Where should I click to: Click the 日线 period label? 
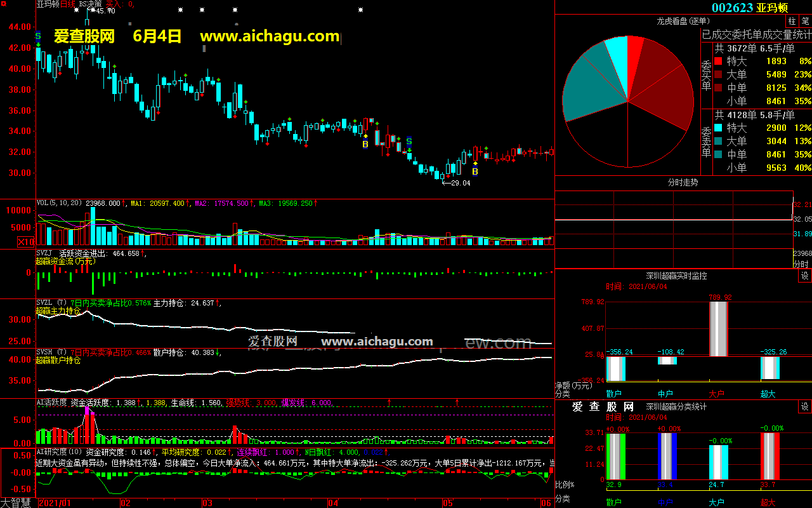(x=68, y=4)
